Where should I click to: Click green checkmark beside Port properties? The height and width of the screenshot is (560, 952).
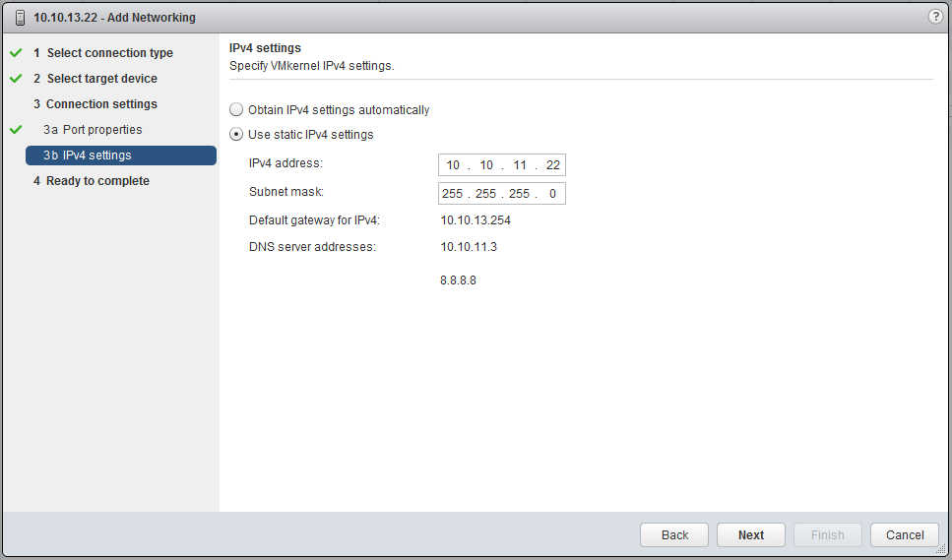(16, 129)
